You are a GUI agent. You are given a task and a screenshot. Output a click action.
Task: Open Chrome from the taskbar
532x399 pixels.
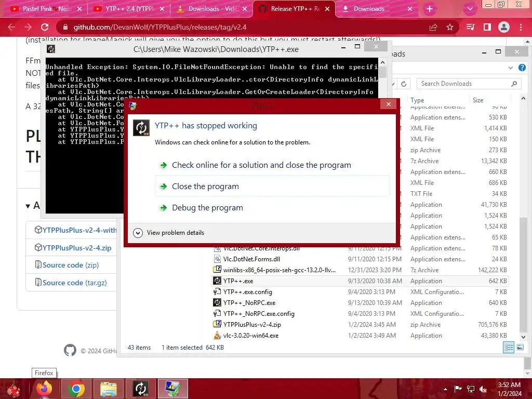tap(76, 389)
